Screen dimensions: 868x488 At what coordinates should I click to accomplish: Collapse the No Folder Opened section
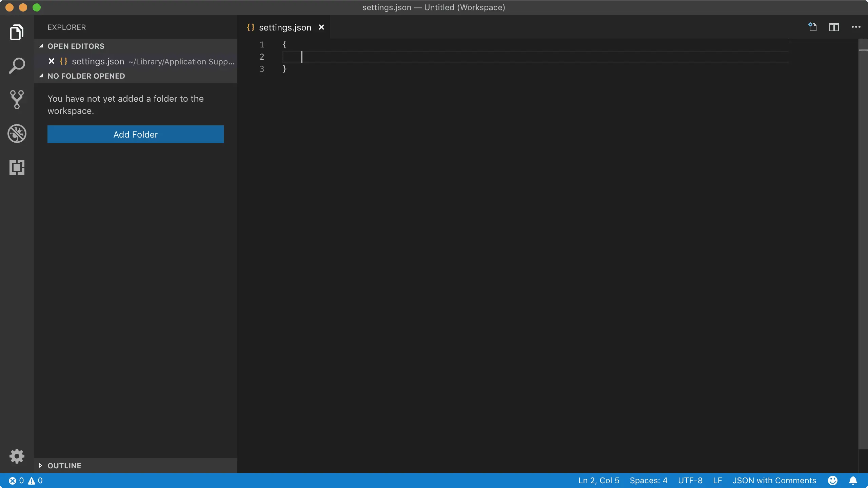point(85,76)
